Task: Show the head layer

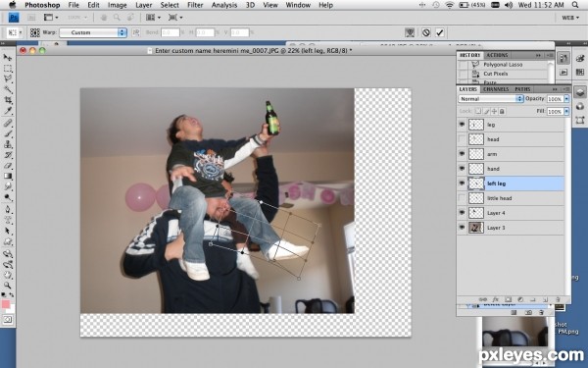Action: click(462, 139)
